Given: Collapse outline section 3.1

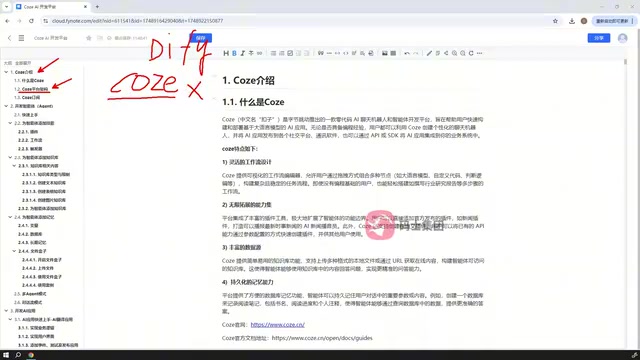Looking at the screenshot, I should tap(10, 319).
